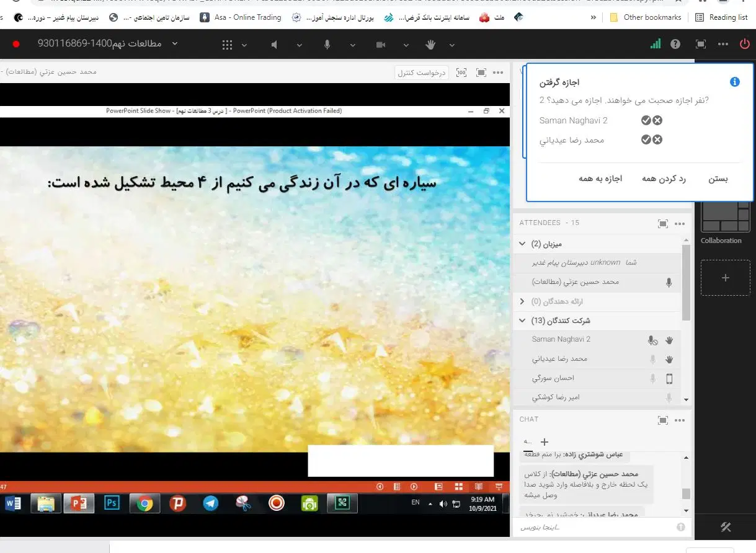
Task: Set shared screen zoom to 100 percent
Action: click(461, 73)
